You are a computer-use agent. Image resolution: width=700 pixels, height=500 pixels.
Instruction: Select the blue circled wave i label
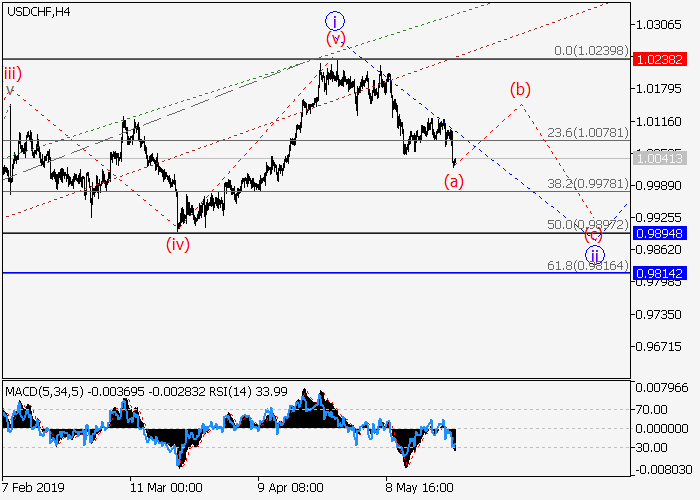[335, 20]
